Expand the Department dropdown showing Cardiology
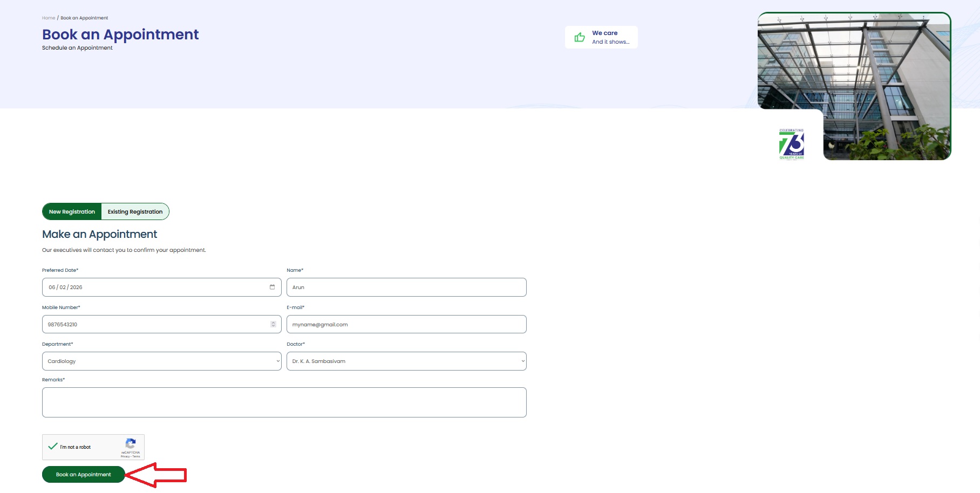The width and height of the screenshot is (980, 493). tap(161, 361)
